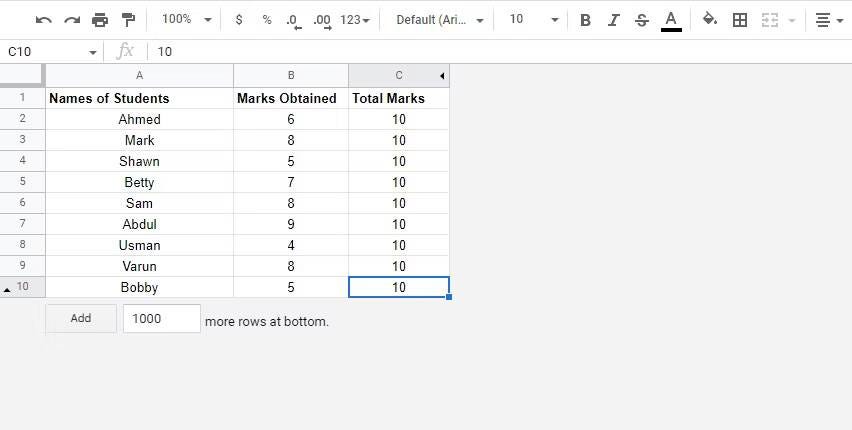Open the font size 10 dropdown
This screenshot has width=852, height=430.
534,20
